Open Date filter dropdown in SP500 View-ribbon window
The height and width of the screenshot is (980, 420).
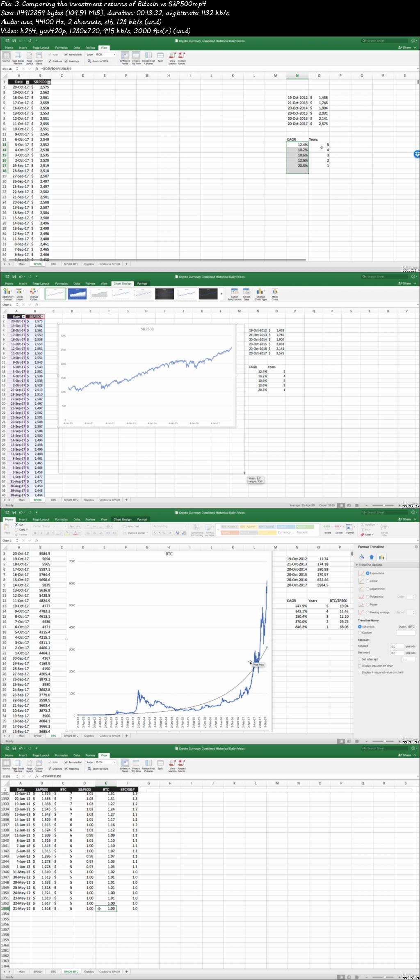click(x=27, y=82)
